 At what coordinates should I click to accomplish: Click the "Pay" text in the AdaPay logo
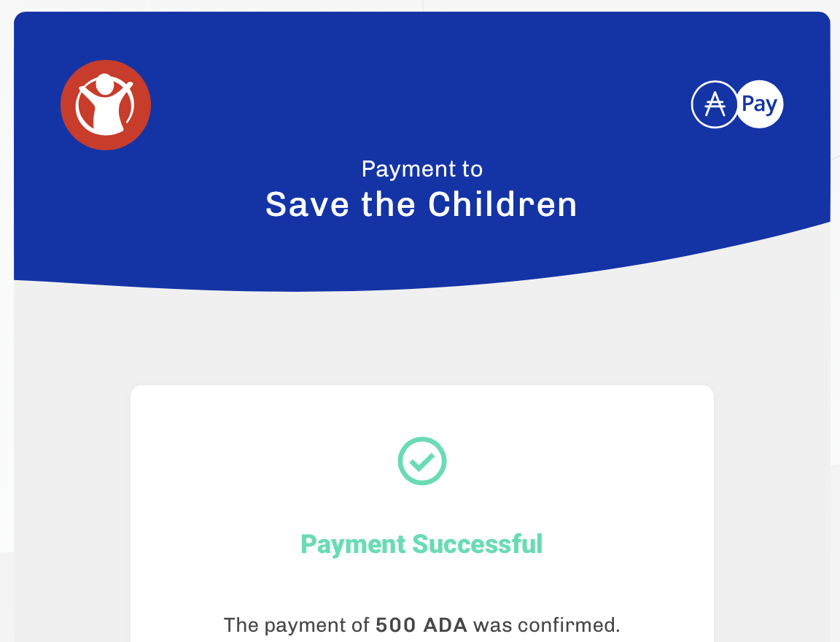click(x=759, y=104)
